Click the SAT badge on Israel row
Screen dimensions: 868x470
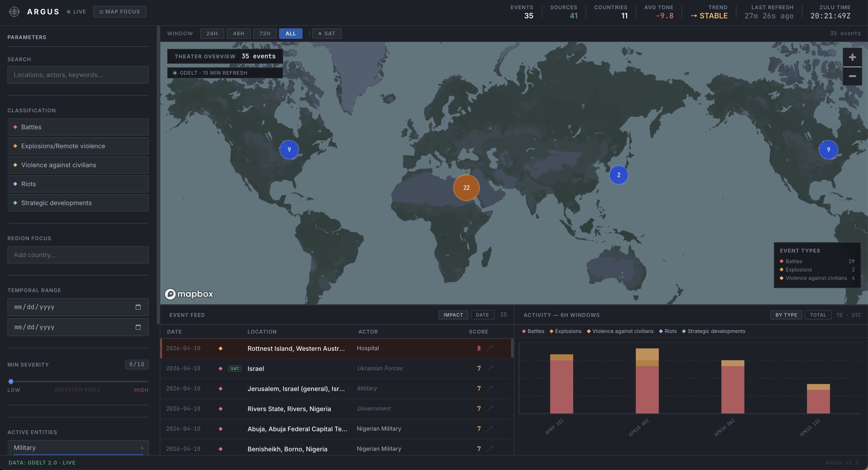(x=235, y=369)
